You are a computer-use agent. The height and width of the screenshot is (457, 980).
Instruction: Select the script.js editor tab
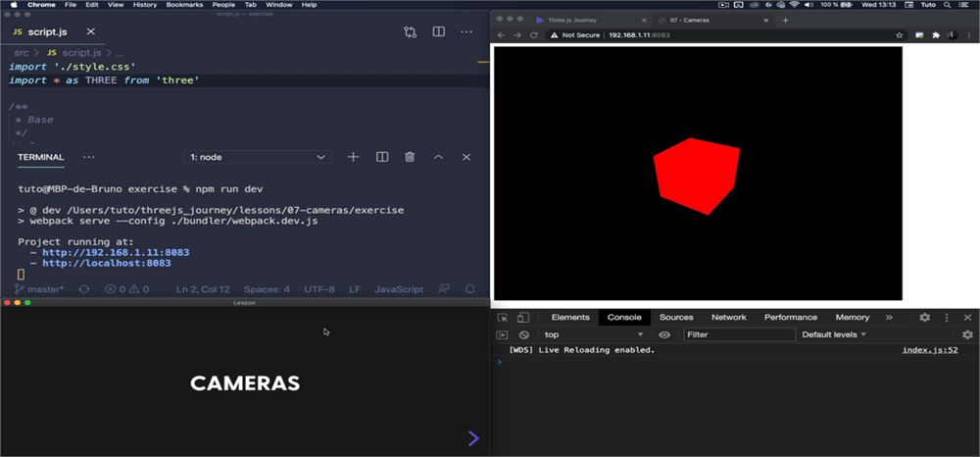point(47,32)
